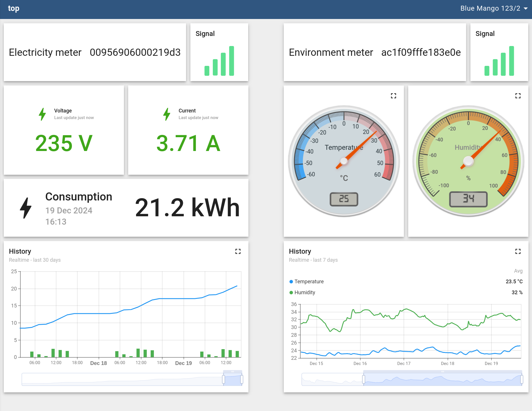Click the humidity digital readout 34
This screenshot has width=532, height=411.
(468, 199)
